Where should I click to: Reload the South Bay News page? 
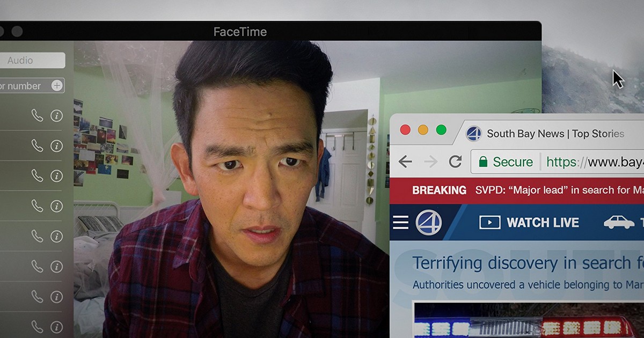pos(455,161)
